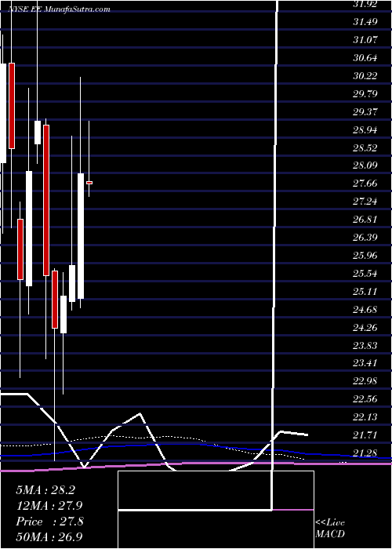Select the 29.79 price axis label
The image size is (392, 549).
coord(366,94)
